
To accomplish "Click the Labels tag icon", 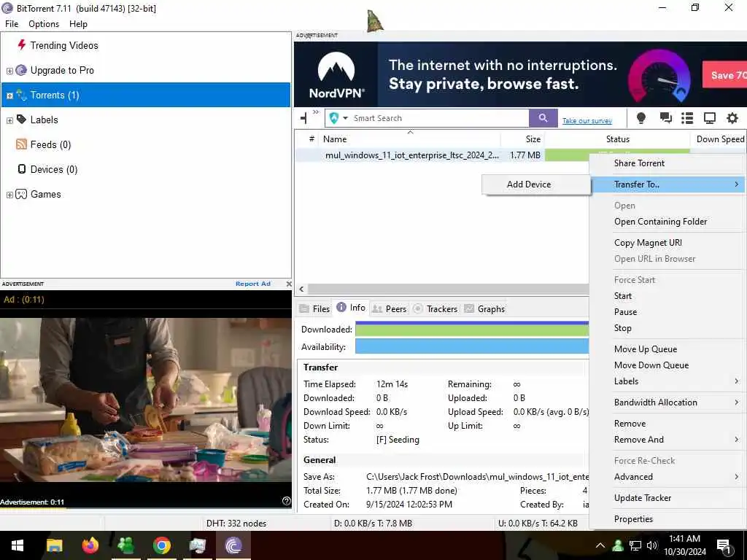I will pos(21,119).
